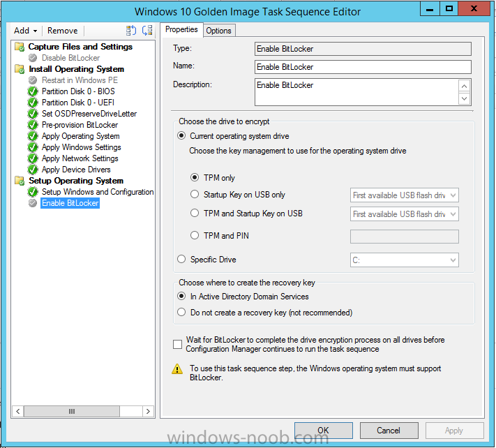The width and height of the screenshot is (496, 448).
Task: Click the gray disabled icon next to Disable BitLocker
Action: [33, 58]
